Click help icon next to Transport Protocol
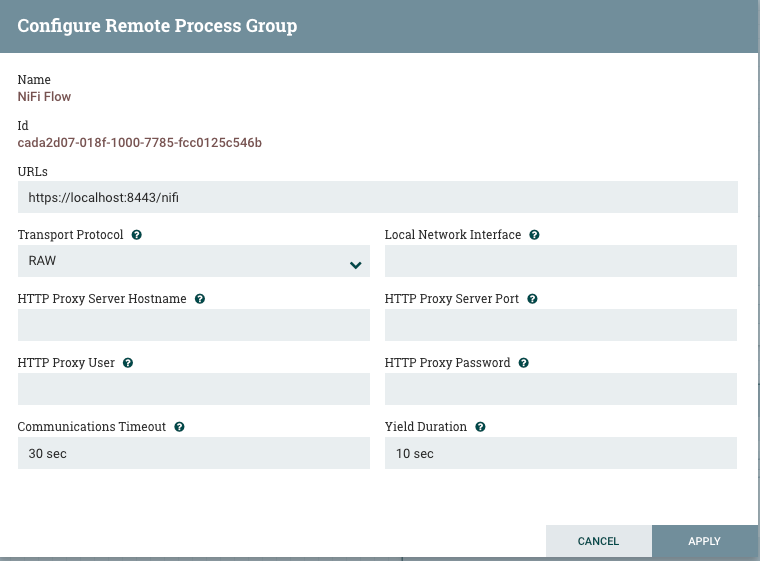 point(136,235)
